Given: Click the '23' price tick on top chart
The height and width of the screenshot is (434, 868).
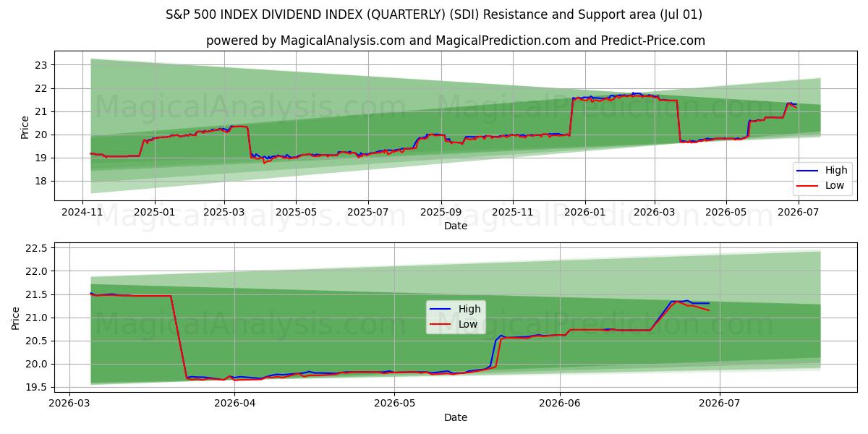Looking at the screenshot, I should [x=41, y=65].
